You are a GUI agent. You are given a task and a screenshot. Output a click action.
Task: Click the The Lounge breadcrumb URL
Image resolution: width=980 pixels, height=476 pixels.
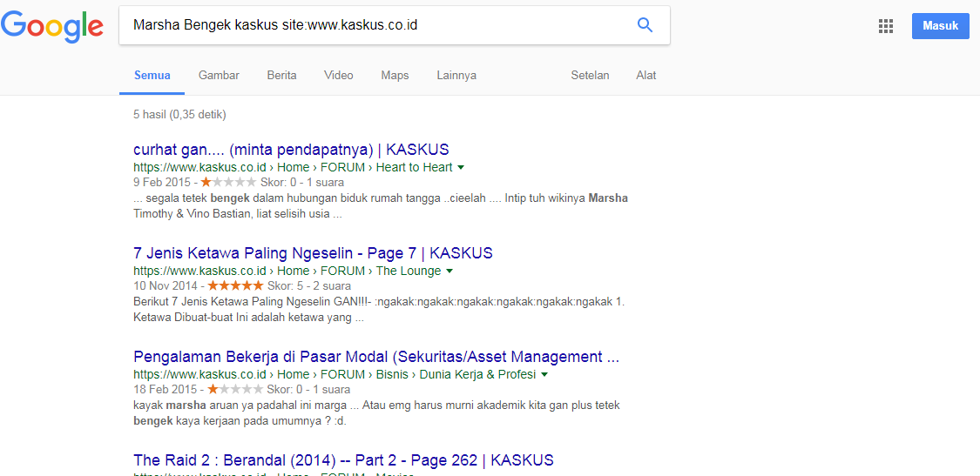click(x=287, y=272)
